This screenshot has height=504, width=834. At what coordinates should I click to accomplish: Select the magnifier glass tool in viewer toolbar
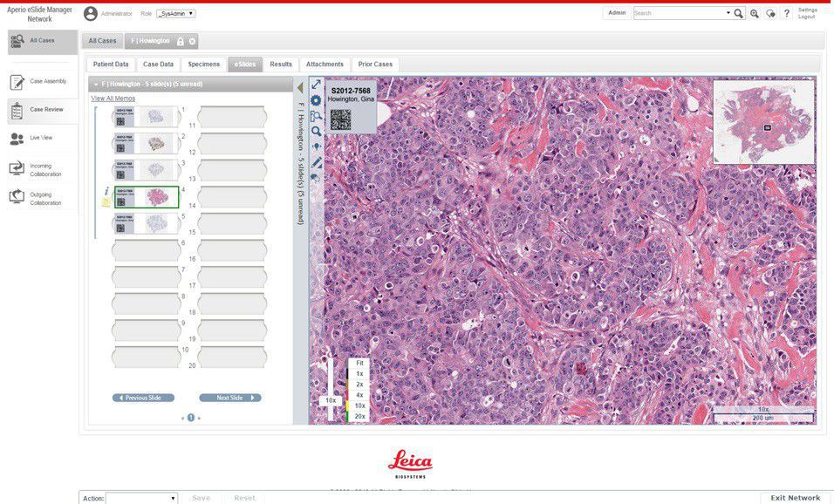pyautogui.click(x=316, y=131)
